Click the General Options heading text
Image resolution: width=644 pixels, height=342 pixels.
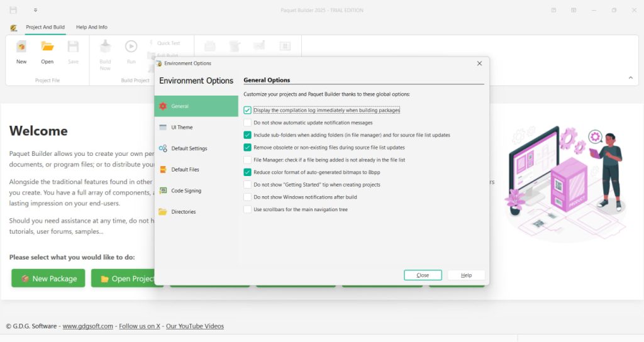267,80
